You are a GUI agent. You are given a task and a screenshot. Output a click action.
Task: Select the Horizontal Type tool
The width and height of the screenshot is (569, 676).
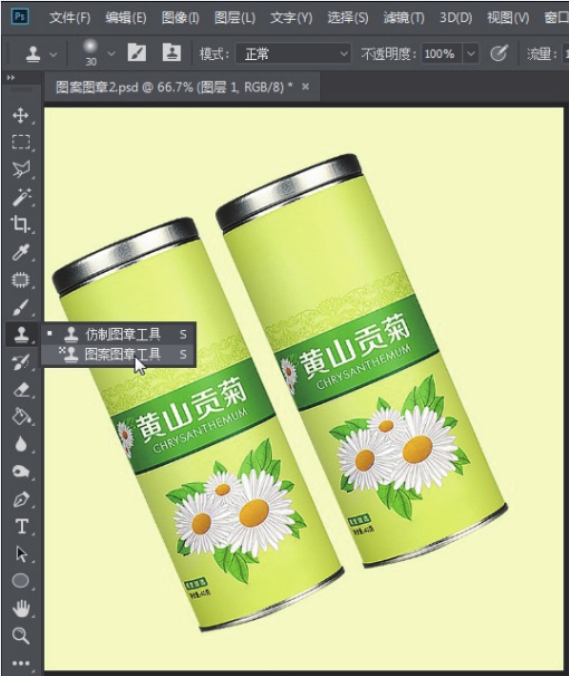tap(22, 527)
